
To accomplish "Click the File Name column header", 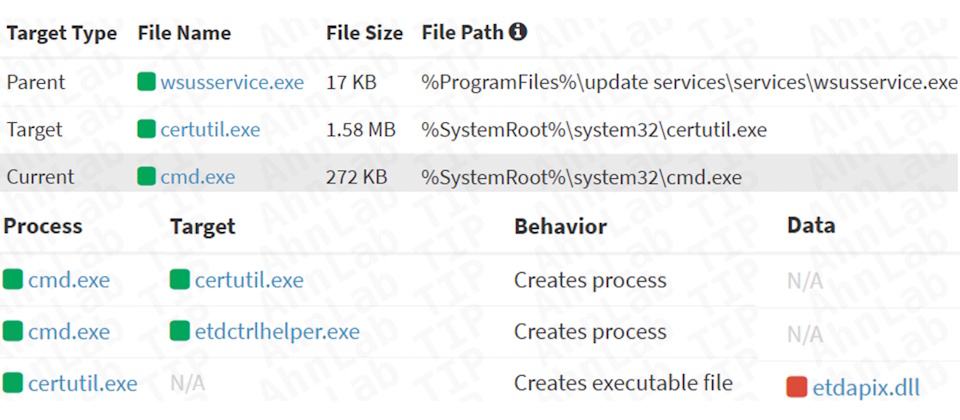I will tap(184, 33).
